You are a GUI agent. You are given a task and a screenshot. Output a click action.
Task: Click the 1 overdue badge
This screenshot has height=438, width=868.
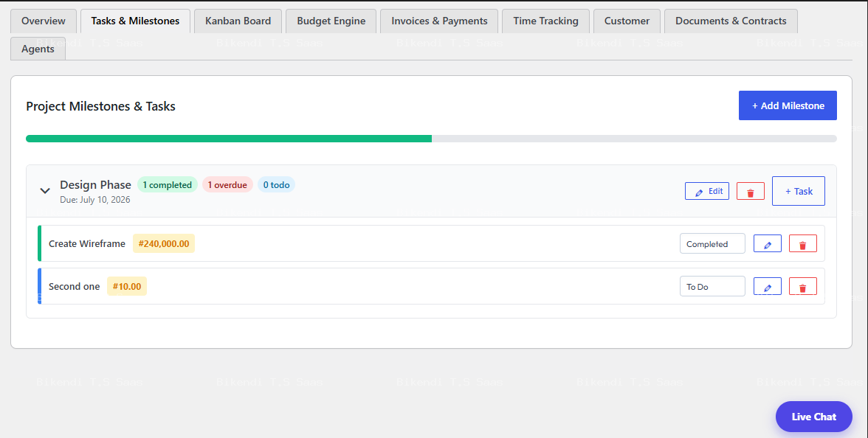pyautogui.click(x=227, y=184)
